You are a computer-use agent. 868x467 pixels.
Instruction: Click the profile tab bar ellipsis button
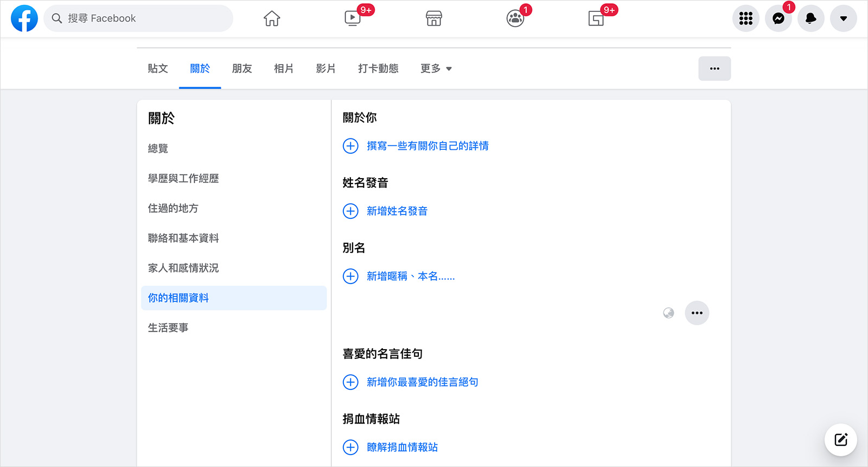point(714,68)
